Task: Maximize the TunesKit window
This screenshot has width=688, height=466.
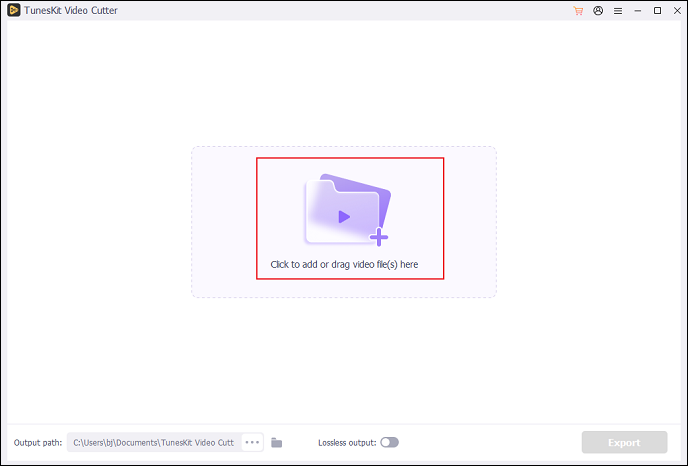Action: pos(657,11)
